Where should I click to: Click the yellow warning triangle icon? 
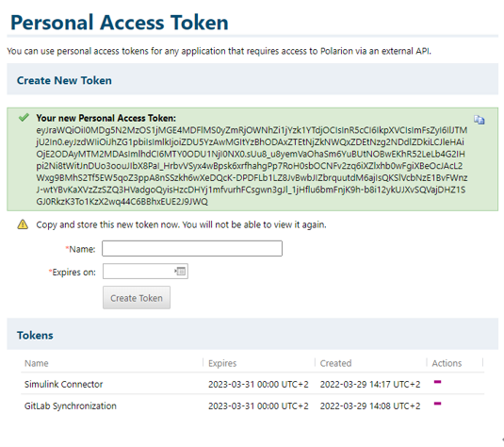(23, 224)
